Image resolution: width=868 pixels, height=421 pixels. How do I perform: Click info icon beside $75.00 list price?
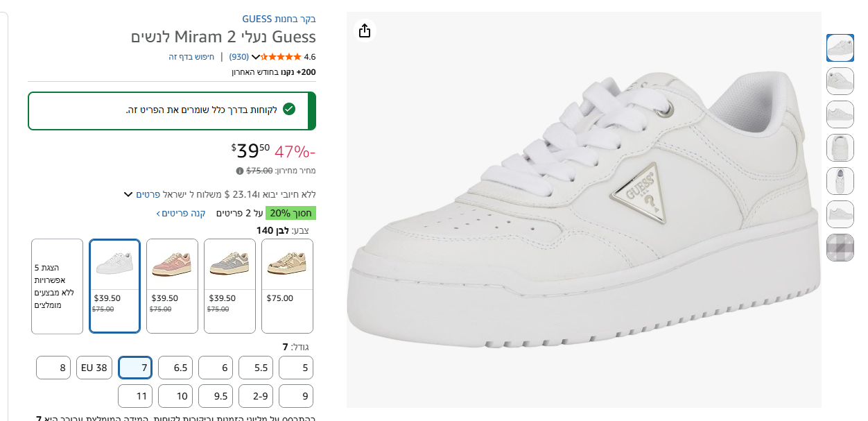click(x=240, y=171)
